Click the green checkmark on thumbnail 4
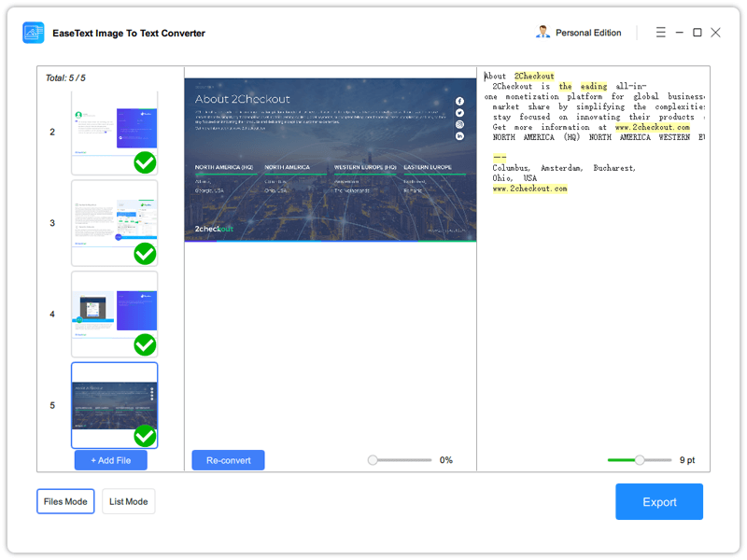The width and height of the screenshot is (747, 560). tap(145, 344)
